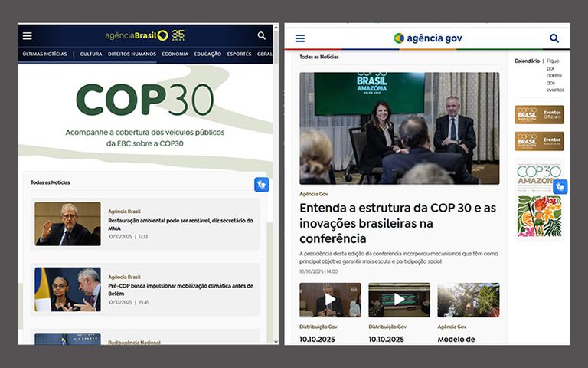
Task: Click search magnifier on Agência Gov header
Action: 554,38
